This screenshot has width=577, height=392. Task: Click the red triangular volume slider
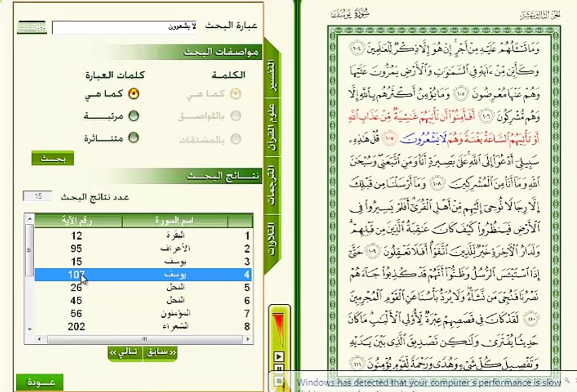pos(279,329)
